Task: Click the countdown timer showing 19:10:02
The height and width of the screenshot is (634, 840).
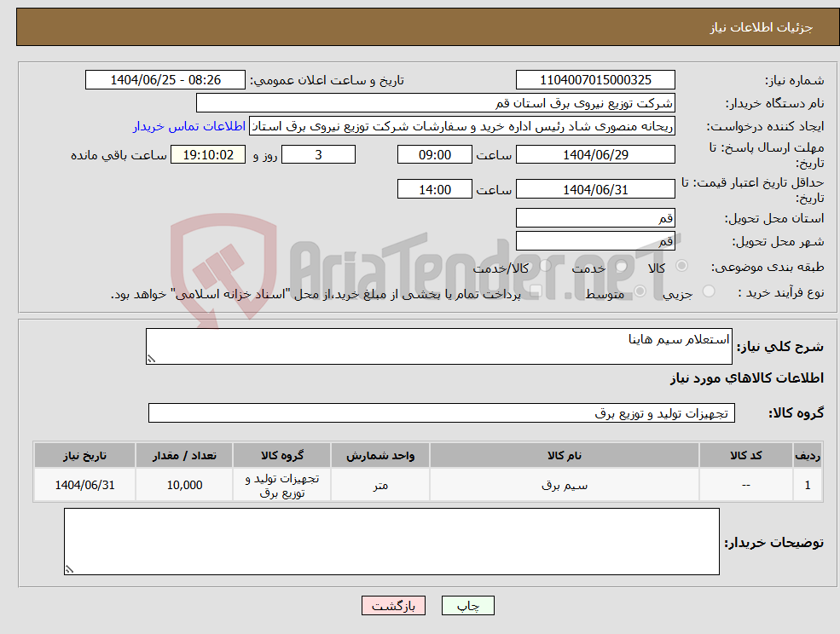Action: 208,154
